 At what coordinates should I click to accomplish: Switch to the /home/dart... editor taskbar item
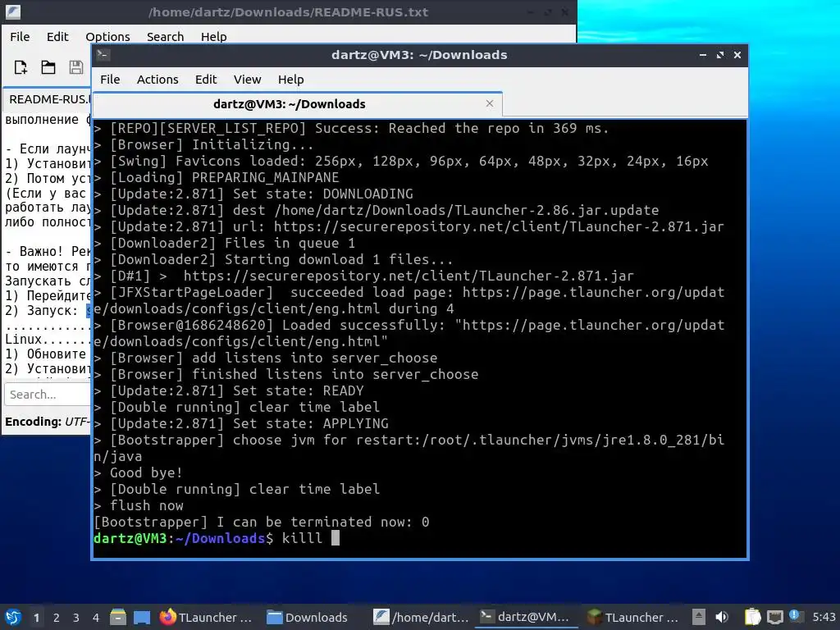point(421,617)
